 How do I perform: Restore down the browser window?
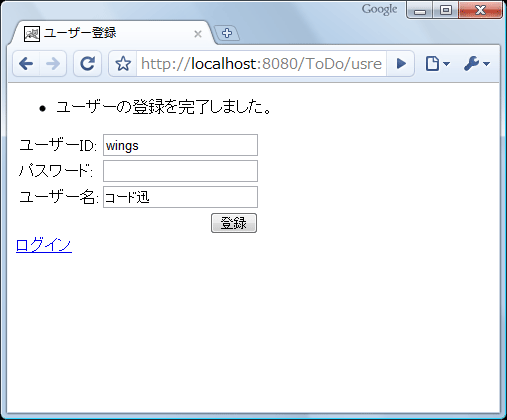446,10
